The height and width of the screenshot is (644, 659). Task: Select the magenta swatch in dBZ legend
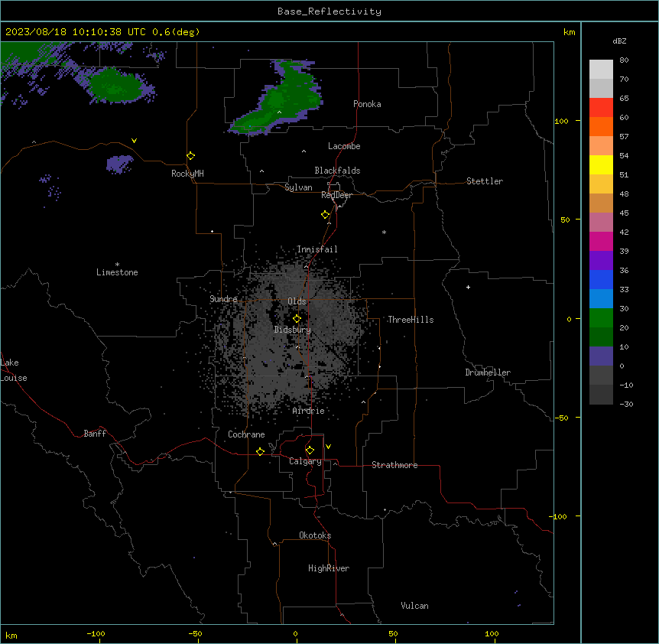(x=601, y=242)
